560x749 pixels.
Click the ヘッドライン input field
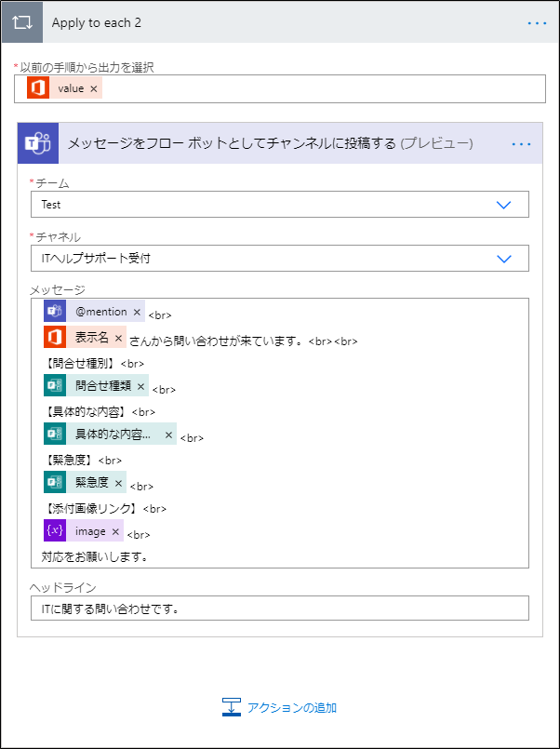280,609
